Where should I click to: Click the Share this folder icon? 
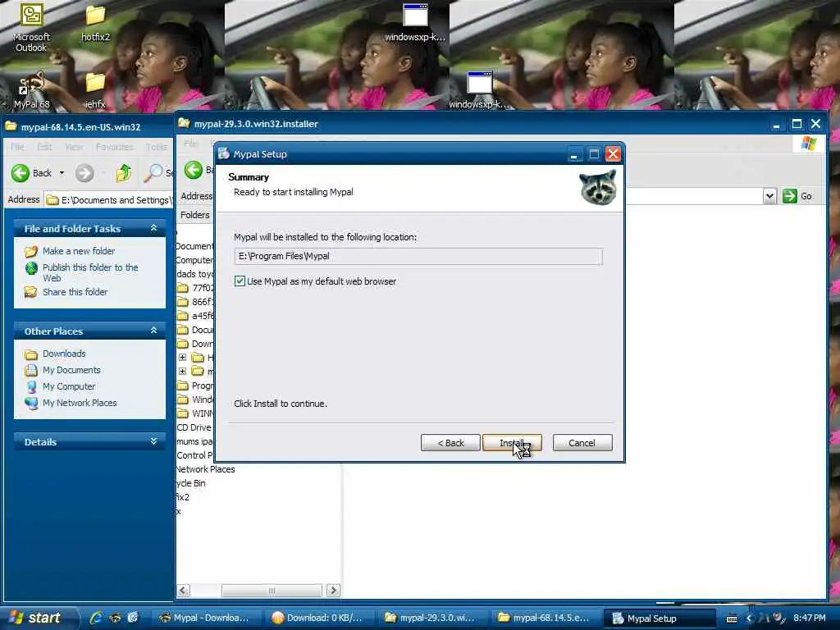[x=31, y=292]
